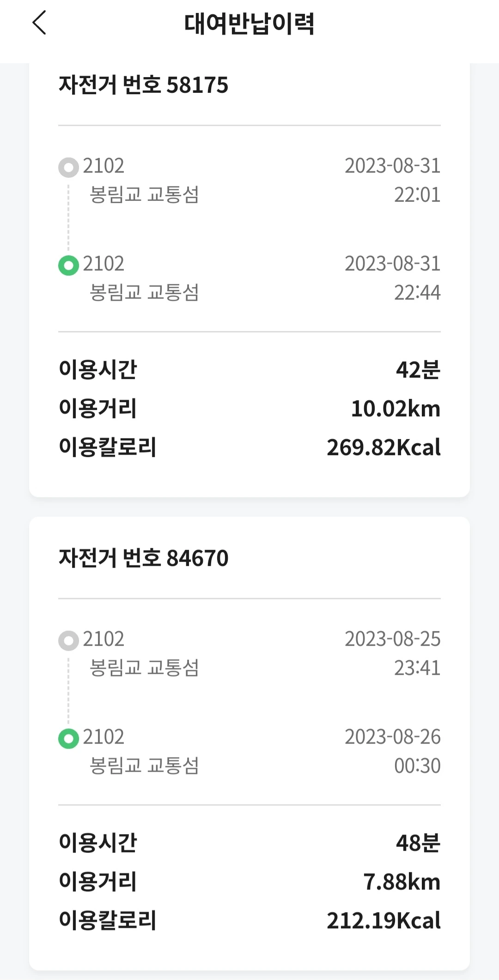This screenshot has width=499, height=980.
Task: Tap gray rental-start marker for bike 58175
Action: coord(68,168)
